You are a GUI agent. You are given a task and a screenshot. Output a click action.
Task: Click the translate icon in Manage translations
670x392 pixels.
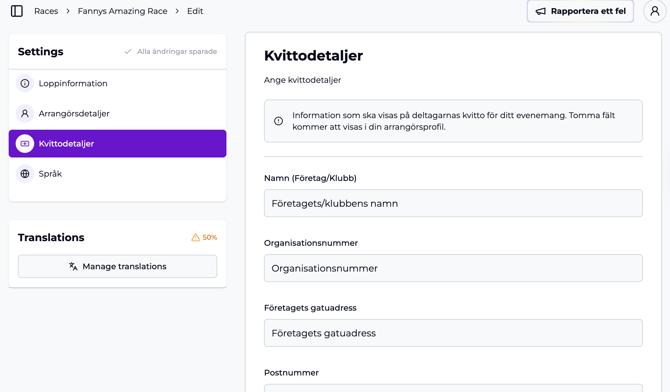tap(73, 266)
